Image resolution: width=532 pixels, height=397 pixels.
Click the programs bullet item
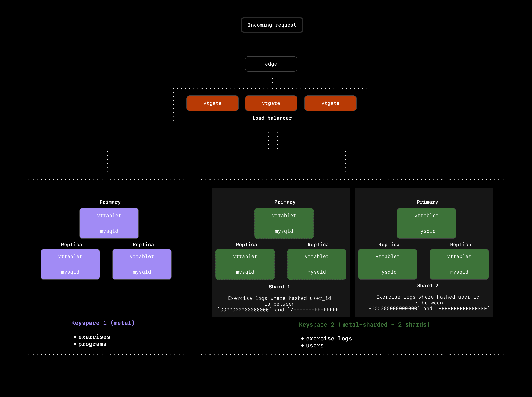point(92,344)
